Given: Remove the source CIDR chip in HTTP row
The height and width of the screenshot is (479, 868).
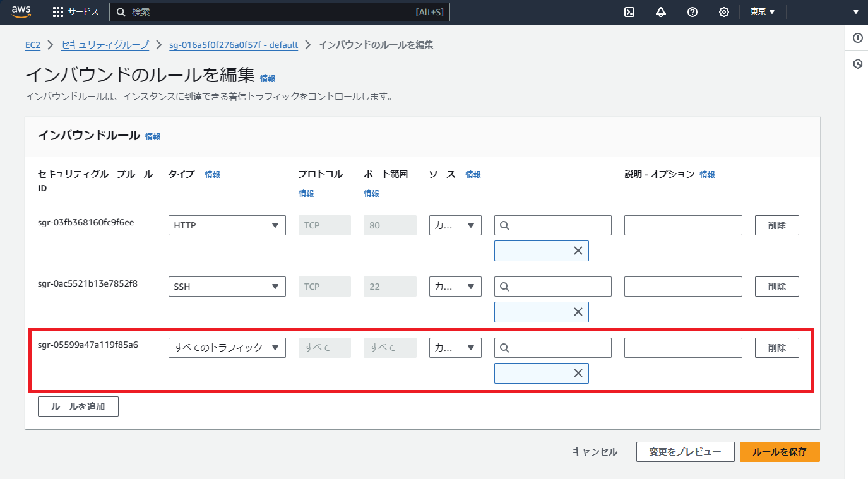Looking at the screenshot, I should coord(578,251).
